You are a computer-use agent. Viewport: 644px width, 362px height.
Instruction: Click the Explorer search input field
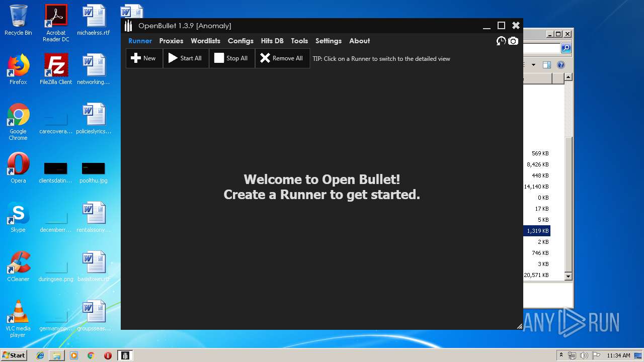542,48
